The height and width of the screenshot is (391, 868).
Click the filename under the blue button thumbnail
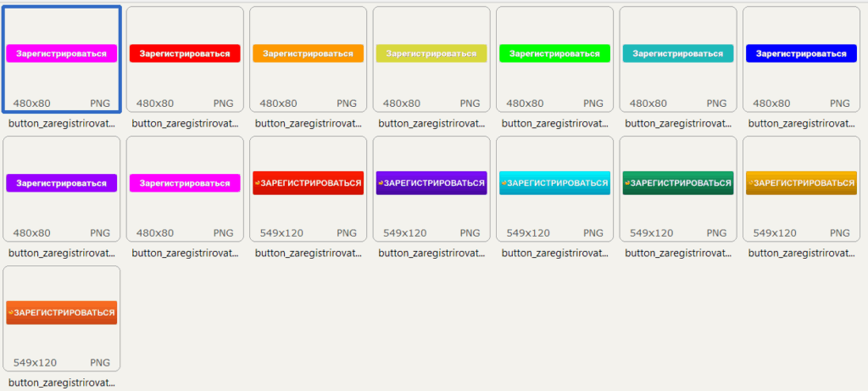pyautogui.click(x=801, y=123)
